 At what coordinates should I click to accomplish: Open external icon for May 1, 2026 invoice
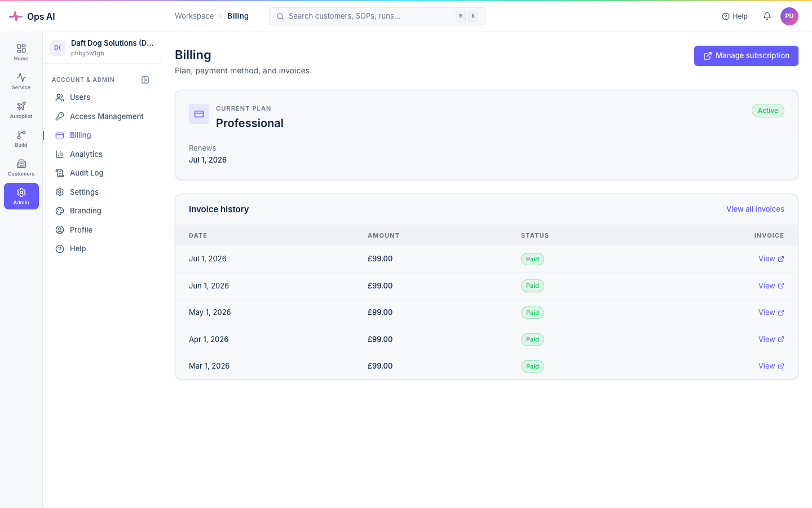(781, 313)
